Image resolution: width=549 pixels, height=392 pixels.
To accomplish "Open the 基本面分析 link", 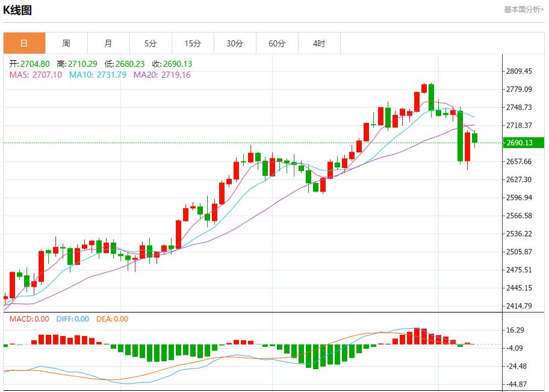I will pyautogui.click(x=524, y=10).
